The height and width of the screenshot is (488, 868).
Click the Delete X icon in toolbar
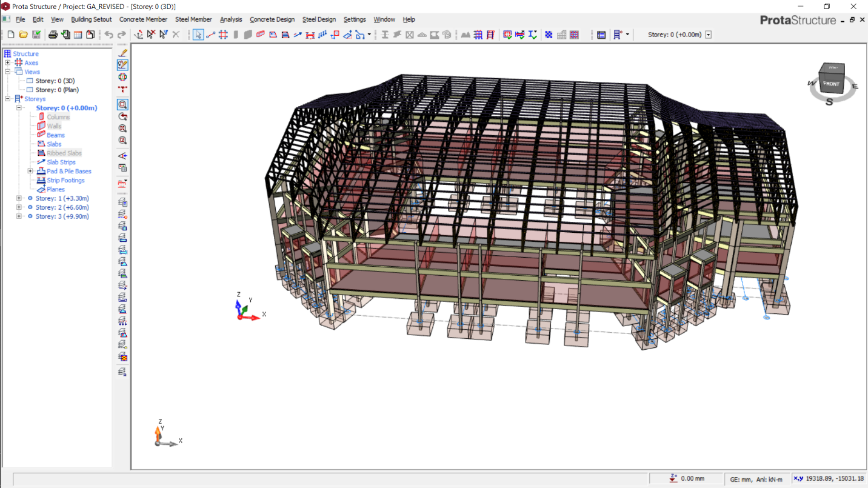(176, 35)
